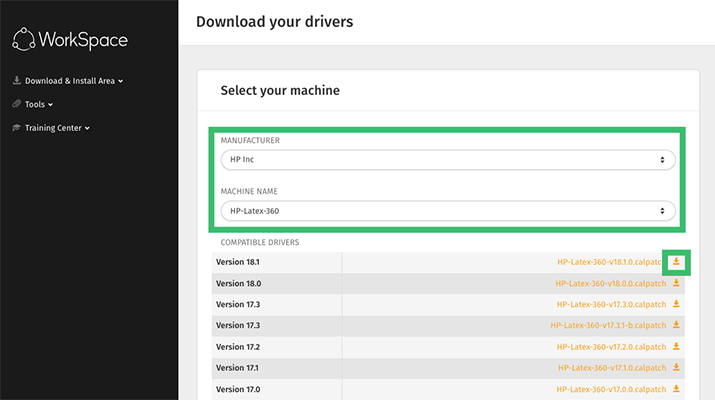Open the HP-Latex-360-v17.3.1-b.calpatch link
The height and width of the screenshot is (400, 715).
pyautogui.click(x=608, y=325)
